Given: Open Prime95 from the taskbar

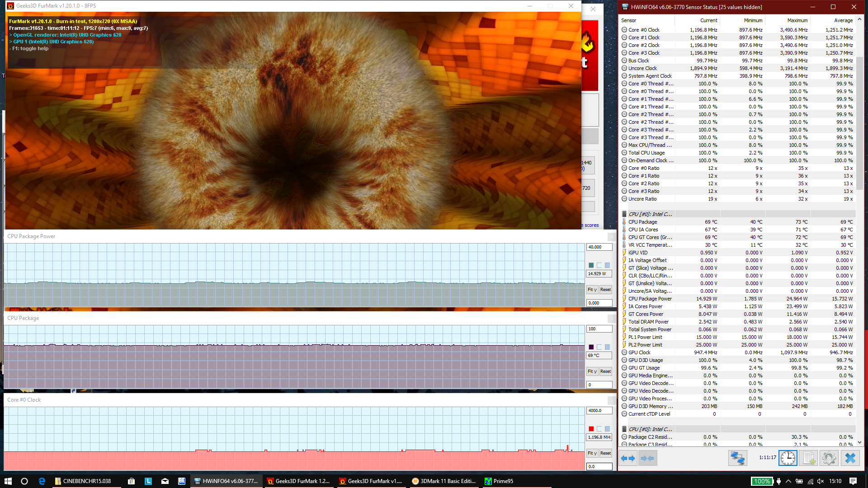Looking at the screenshot, I should pos(499,481).
